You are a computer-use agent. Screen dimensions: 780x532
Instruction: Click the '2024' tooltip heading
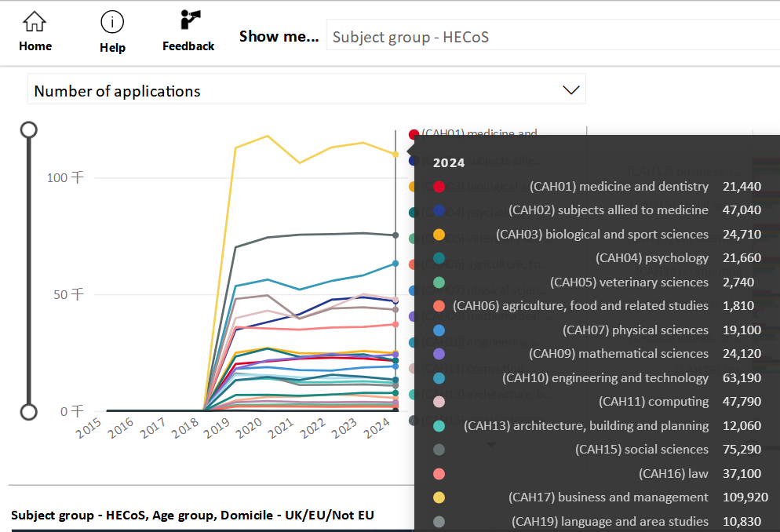(x=449, y=163)
